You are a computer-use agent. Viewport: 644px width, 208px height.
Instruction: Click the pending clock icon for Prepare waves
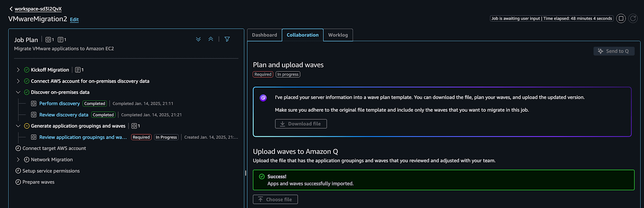coord(18,182)
